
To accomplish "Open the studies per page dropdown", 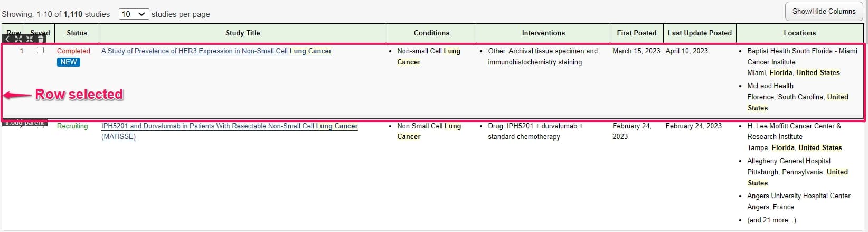I will [134, 14].
